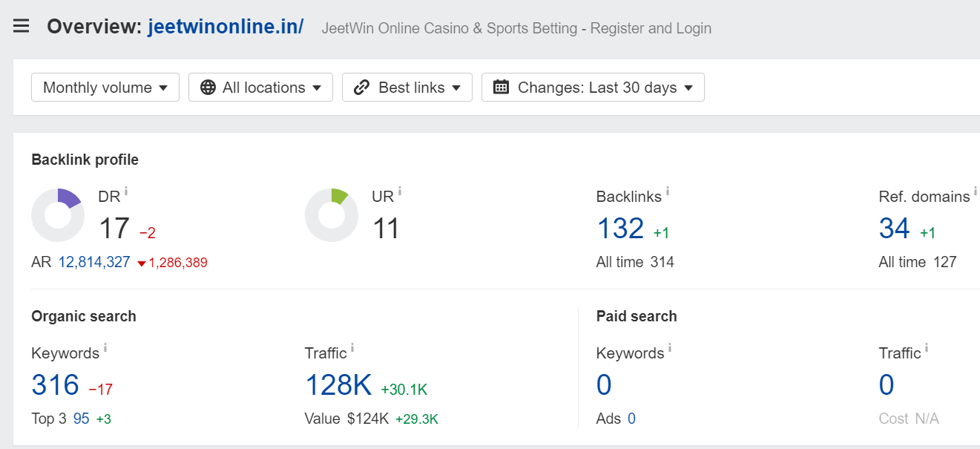Click the globe icon in All locations
The height and width of the screenshot is (449, 980).
(208, 88)
